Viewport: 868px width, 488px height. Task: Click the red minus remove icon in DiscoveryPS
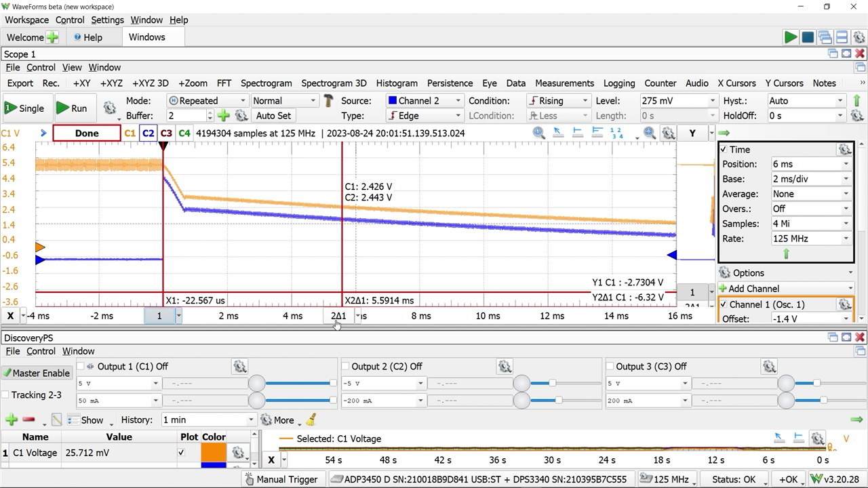click(28, 420)
